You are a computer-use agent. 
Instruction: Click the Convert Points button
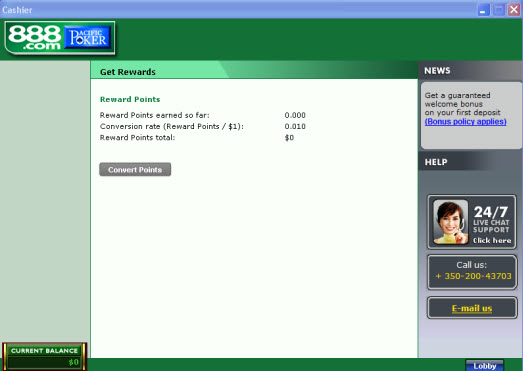[x=135, y=169]
